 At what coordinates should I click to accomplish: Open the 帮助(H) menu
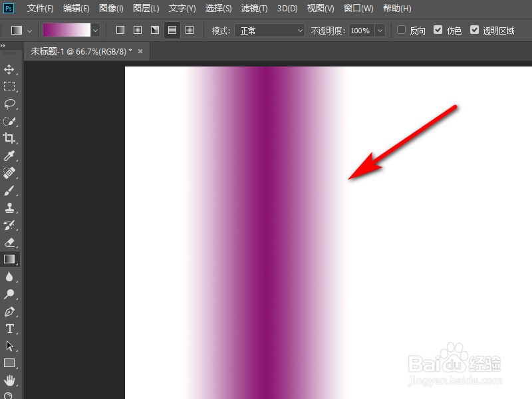click(x=397, y=8)
